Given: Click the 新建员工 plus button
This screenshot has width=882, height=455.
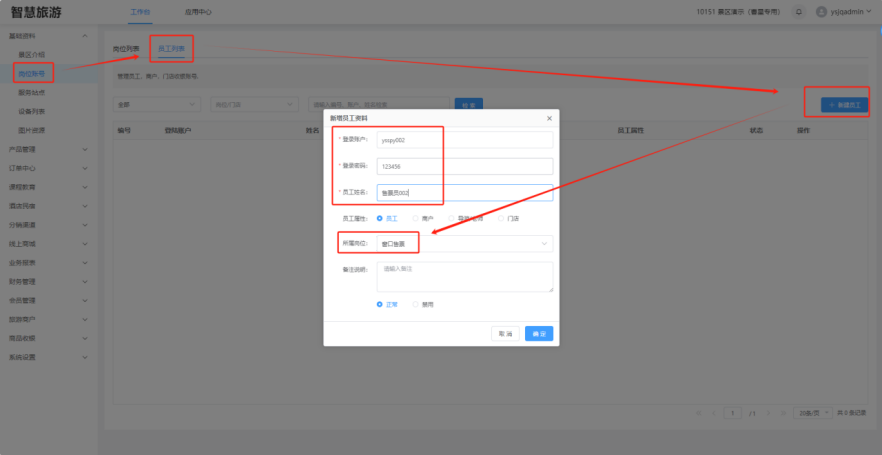Looking at the screenshot, I should tap(843, 104).
